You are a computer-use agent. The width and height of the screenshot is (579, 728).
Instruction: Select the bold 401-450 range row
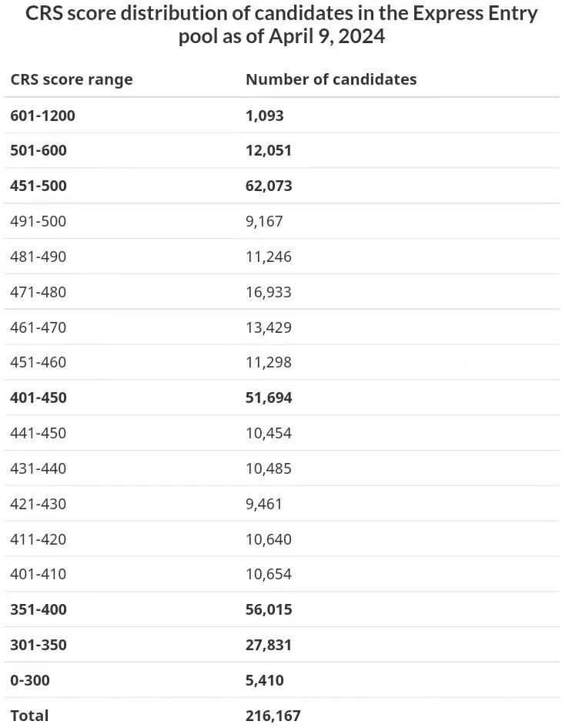(282, 398)
